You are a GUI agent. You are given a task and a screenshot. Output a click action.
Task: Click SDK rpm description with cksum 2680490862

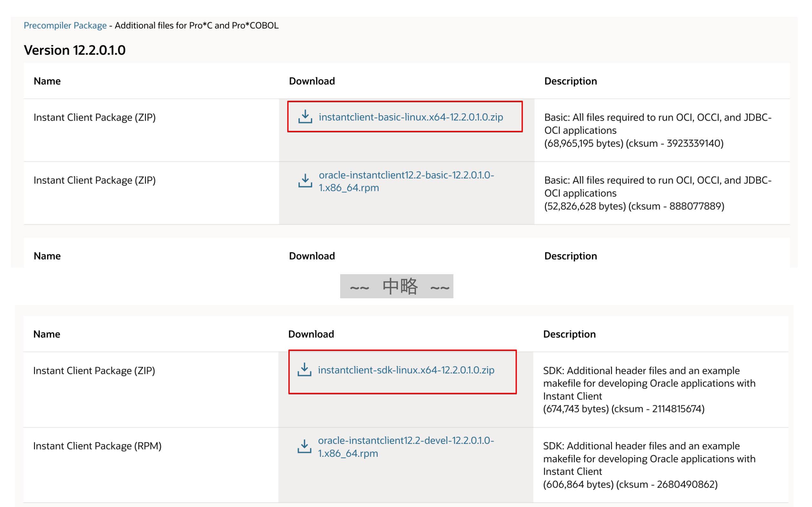click(x=649, y=465)
